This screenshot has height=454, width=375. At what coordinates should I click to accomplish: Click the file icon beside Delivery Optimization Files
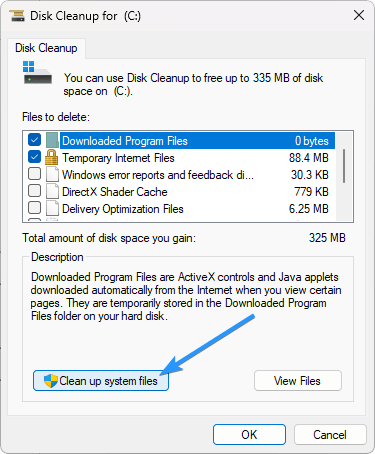coord(52,208)
